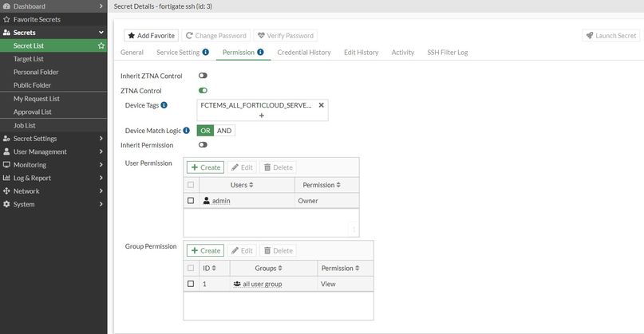Click Add Favorite button
This screenshot has height=334, width=644.
click(151, 36)
